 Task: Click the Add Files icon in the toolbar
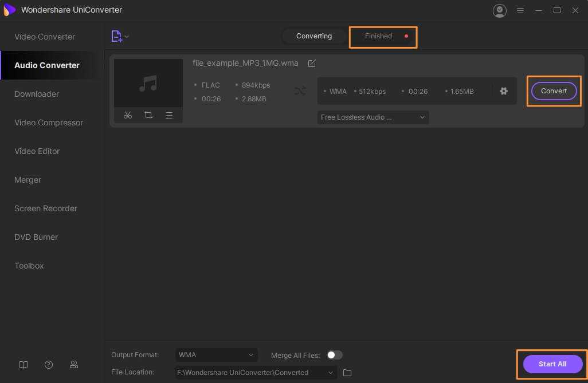(x=116, y=36)
